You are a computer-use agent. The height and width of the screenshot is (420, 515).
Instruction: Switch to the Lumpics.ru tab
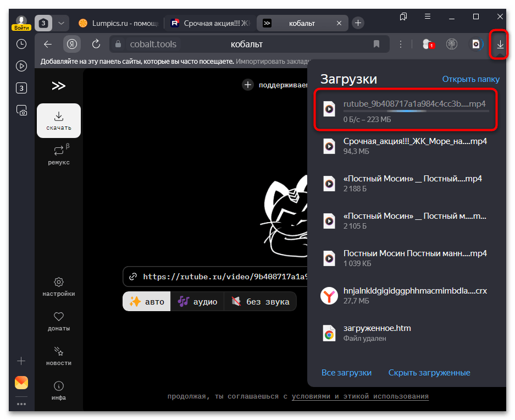point(119,23)
